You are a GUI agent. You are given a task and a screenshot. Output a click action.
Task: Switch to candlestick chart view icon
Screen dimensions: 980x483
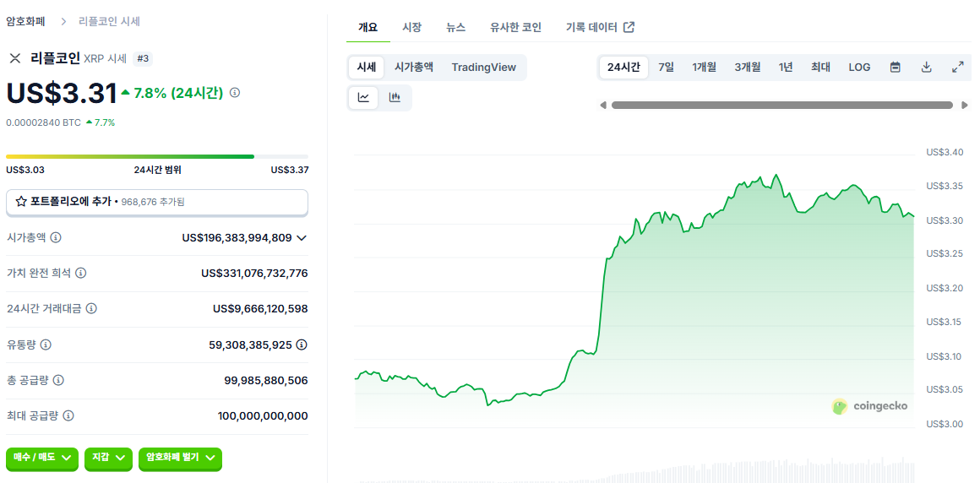click(395, 97)
